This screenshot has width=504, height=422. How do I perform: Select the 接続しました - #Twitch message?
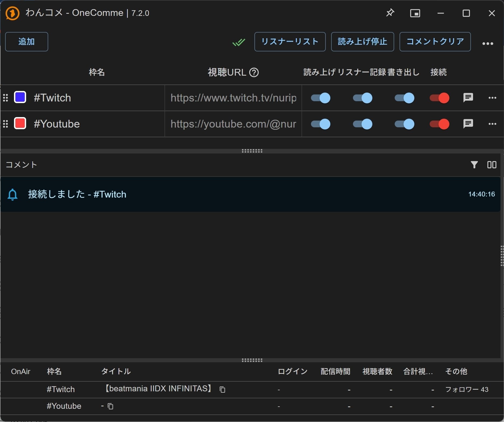click(250, 194)
